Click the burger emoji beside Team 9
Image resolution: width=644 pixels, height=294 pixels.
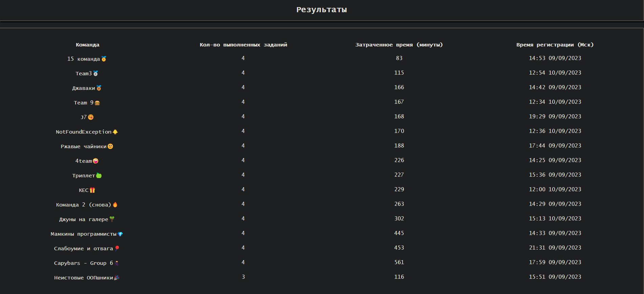tap(97, 103)
